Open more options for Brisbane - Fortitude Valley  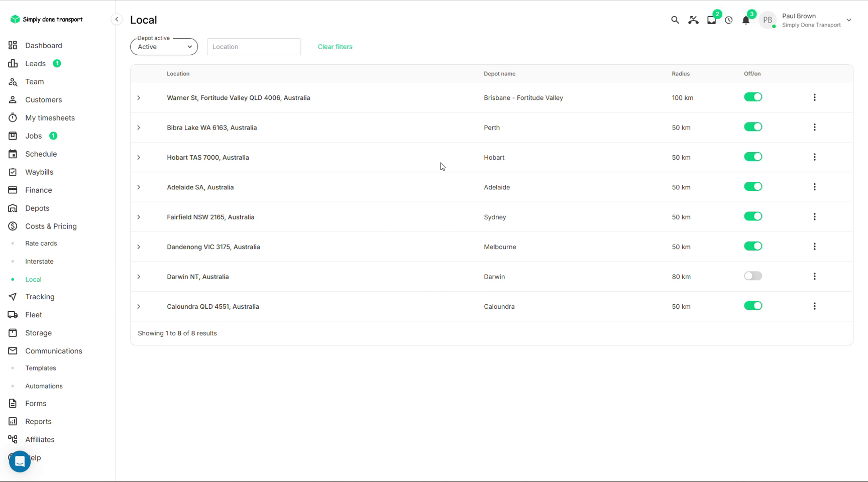[814, 97]
